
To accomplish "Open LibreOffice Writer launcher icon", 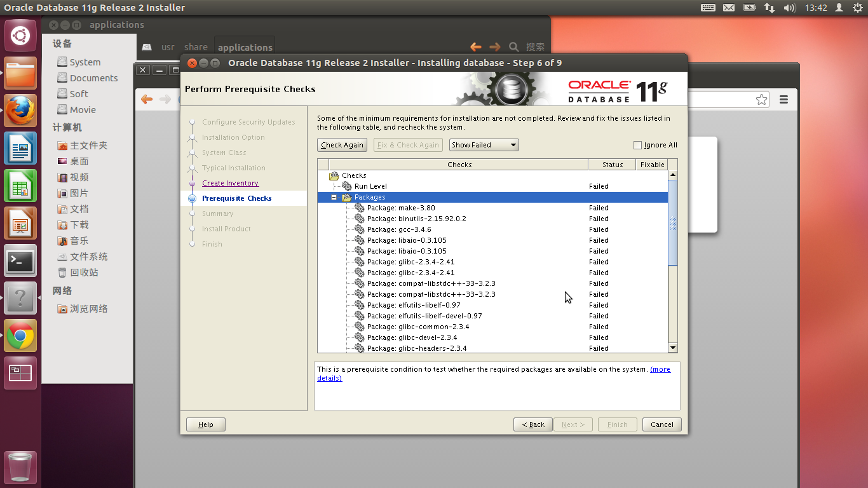I will pos(20,148).
